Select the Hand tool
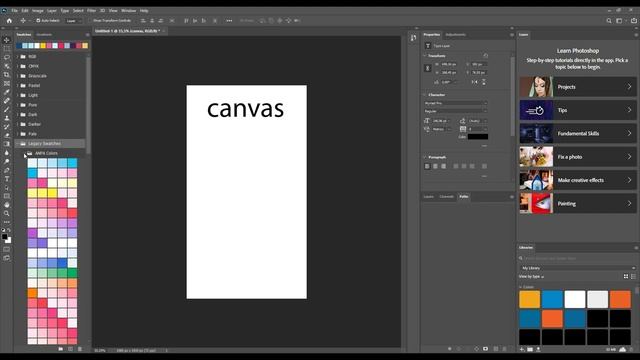Viewport: 640px width, 360px height. (7, 205)
